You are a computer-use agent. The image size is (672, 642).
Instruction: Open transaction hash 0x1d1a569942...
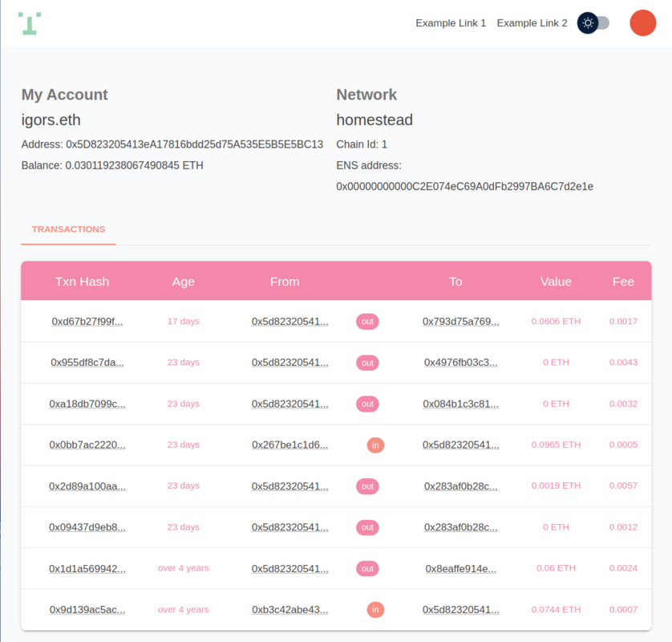tap(87, 569)
